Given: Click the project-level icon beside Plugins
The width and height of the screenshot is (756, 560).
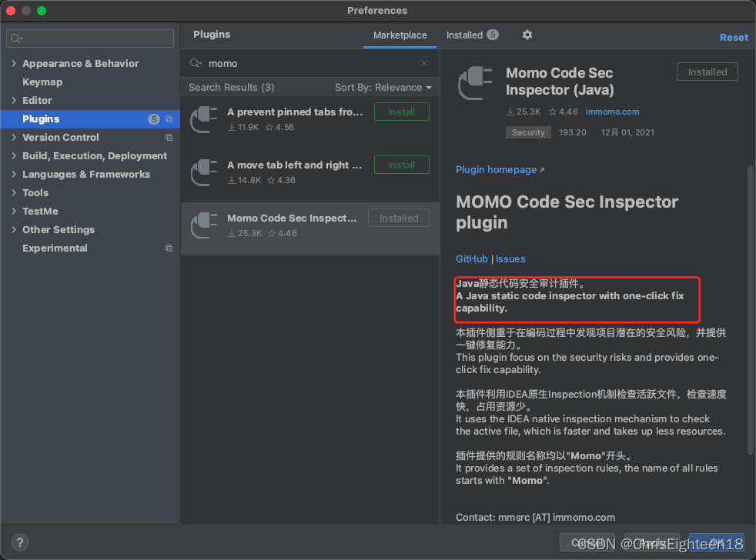Looking at the screenshot, I should pos(169,119).
